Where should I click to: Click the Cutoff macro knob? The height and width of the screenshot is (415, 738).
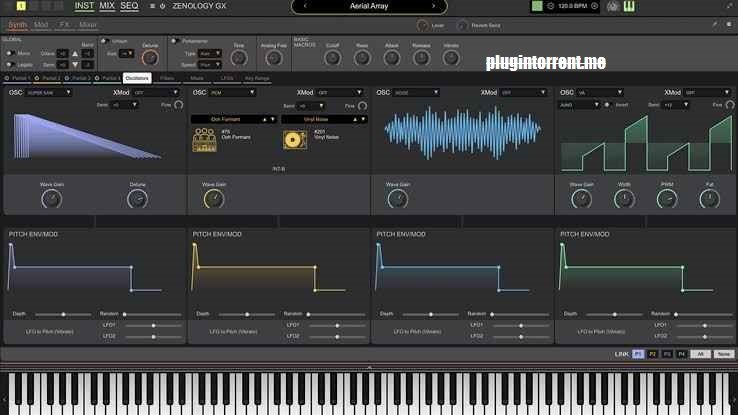332,58
